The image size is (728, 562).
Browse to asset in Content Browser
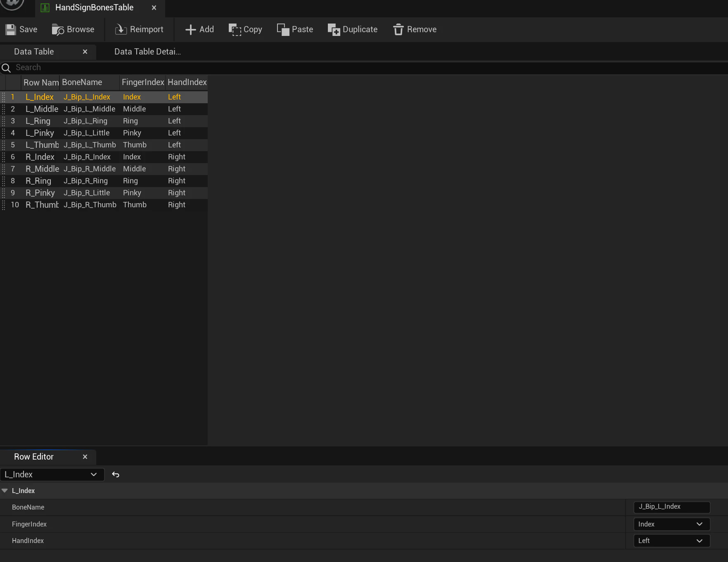(x=73, y=29)
